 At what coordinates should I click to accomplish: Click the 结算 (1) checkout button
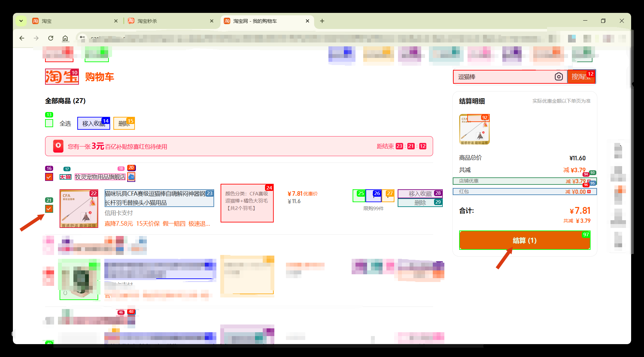click(525, 240)
